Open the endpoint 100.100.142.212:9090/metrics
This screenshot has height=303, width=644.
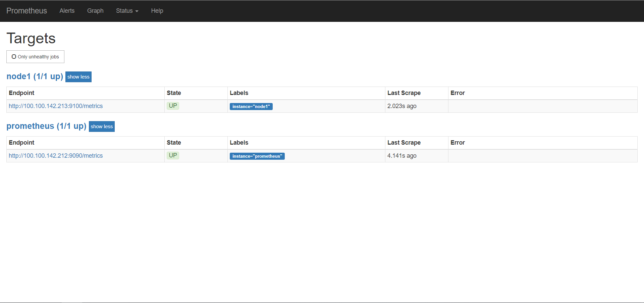pos(56,156)
